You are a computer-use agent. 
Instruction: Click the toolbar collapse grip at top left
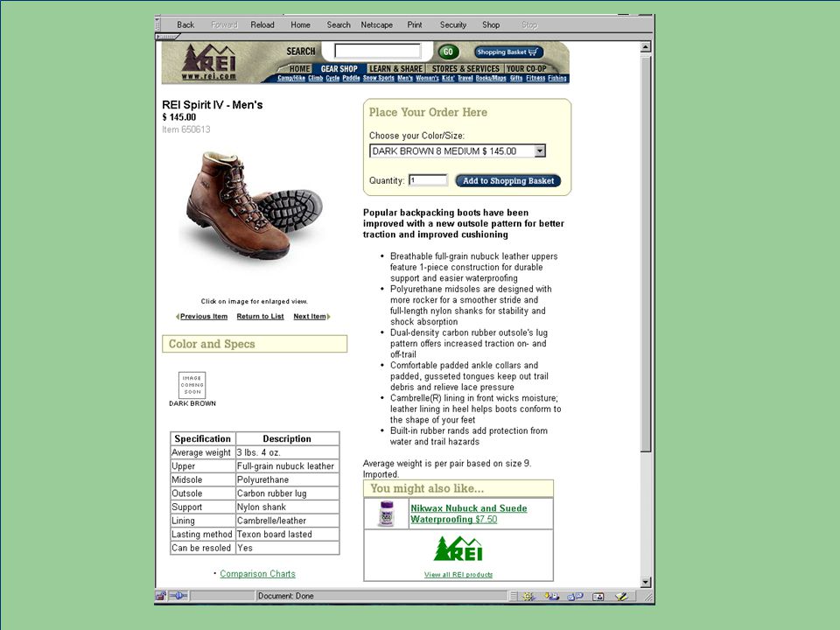[157, 24]
